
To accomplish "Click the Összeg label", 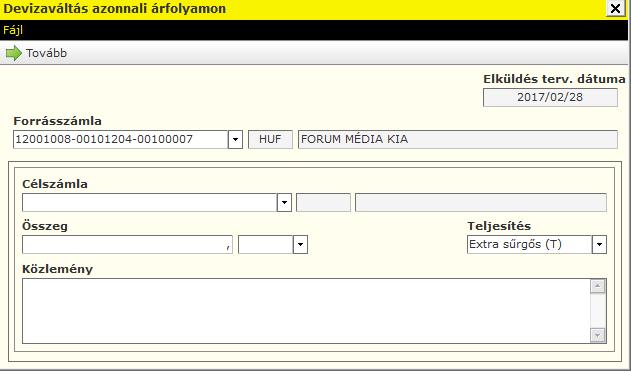I will [45, 226].
